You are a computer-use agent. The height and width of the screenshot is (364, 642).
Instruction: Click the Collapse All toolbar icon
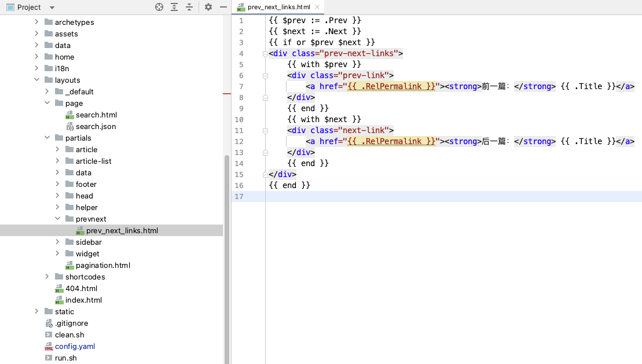tap(189, 7)
